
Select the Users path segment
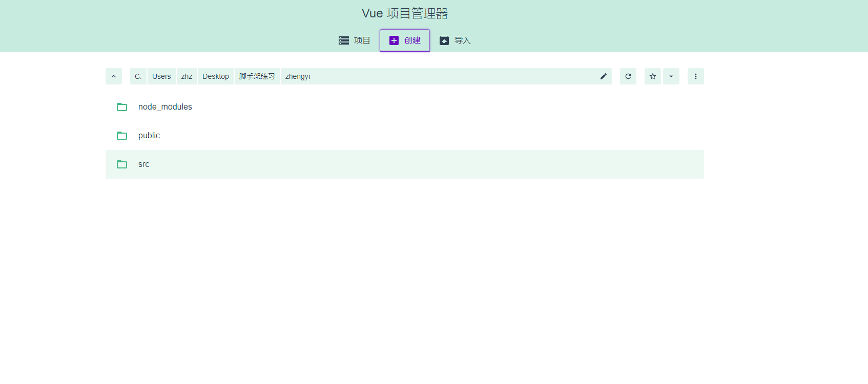point(161,76)
